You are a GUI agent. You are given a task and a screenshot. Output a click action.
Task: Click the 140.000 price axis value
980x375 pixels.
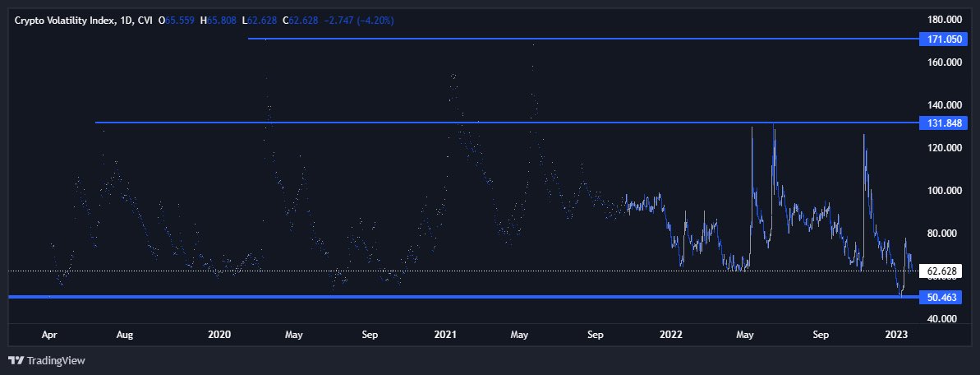[945, 105]
